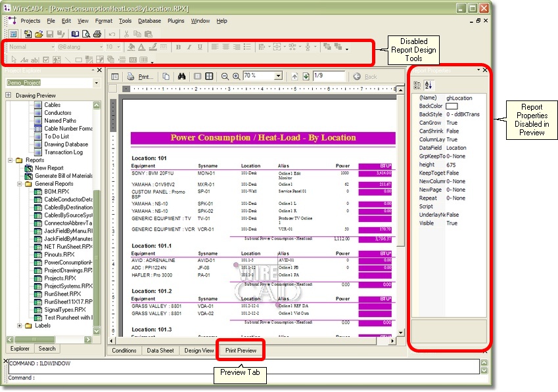Open the font size 10 dropdown

pos(118,47)
